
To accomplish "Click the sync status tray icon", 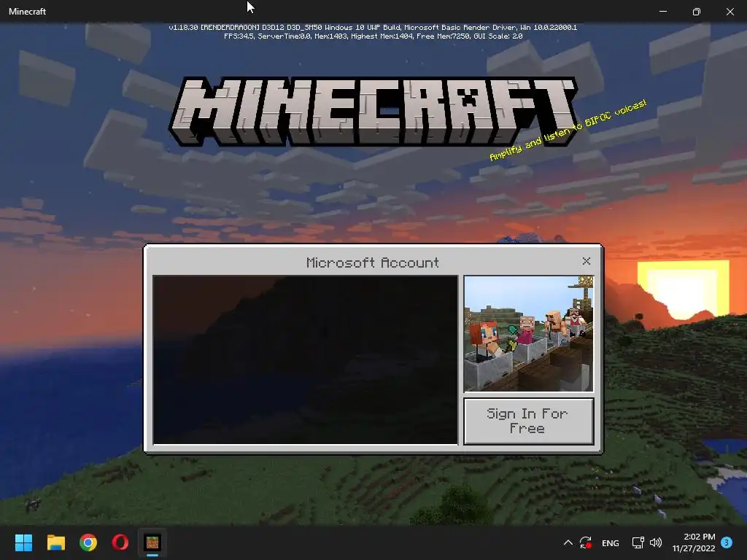I will point(586,542).
